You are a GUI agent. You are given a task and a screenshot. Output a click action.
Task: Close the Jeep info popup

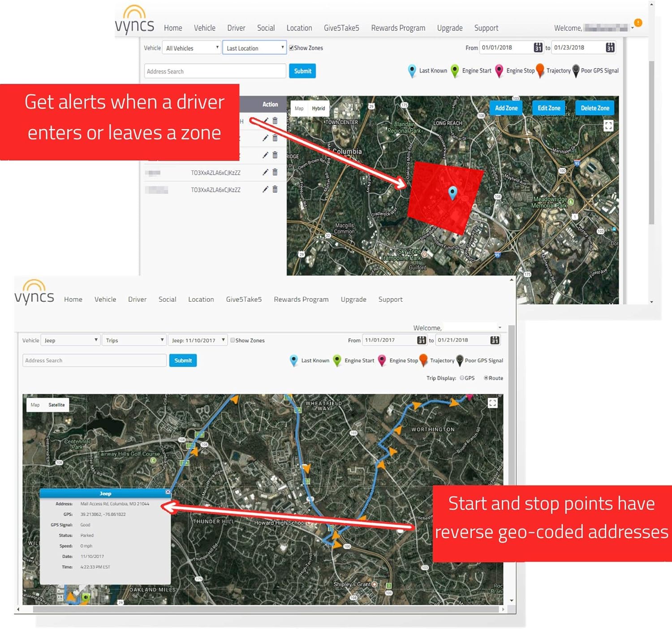click(168, 492)
